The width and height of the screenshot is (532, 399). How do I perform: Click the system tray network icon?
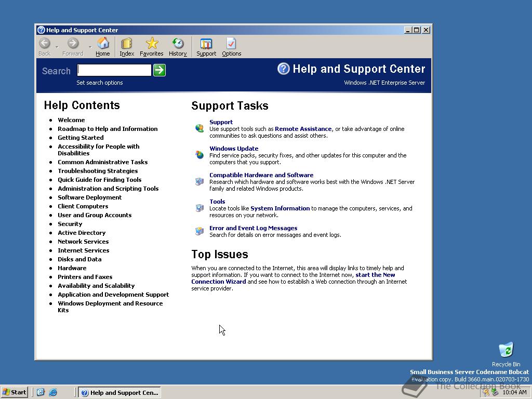tap(495, 392)
